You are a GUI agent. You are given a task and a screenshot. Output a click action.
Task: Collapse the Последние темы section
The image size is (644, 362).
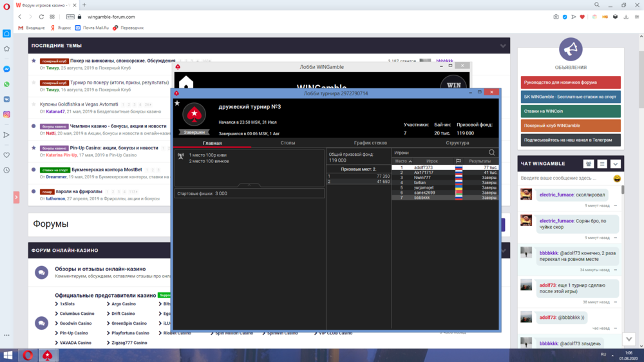point(503,46)
